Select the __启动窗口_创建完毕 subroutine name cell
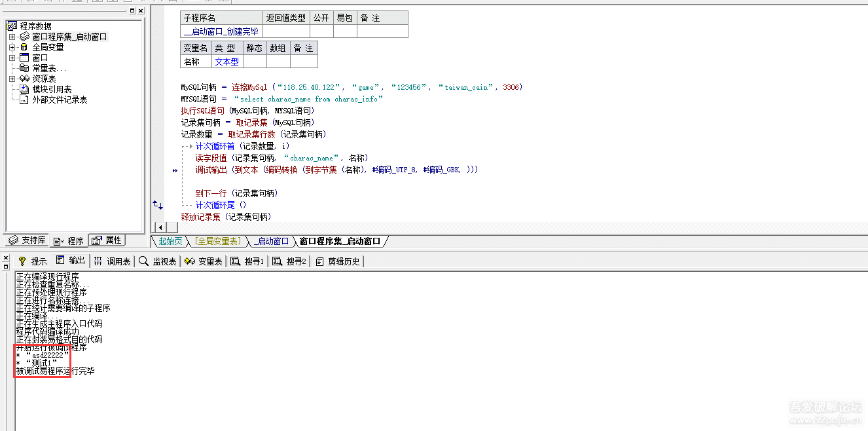868x431 pixels. [222, 31]
